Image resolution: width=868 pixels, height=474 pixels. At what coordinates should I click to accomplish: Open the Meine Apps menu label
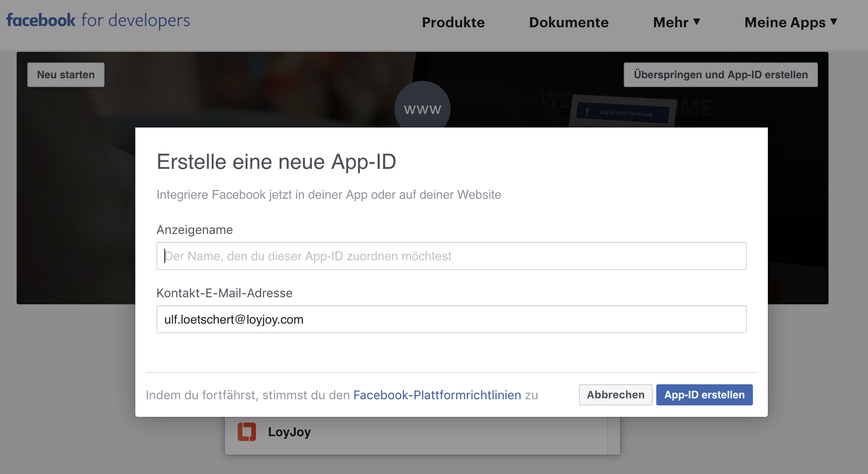click(x=785, y=22)
